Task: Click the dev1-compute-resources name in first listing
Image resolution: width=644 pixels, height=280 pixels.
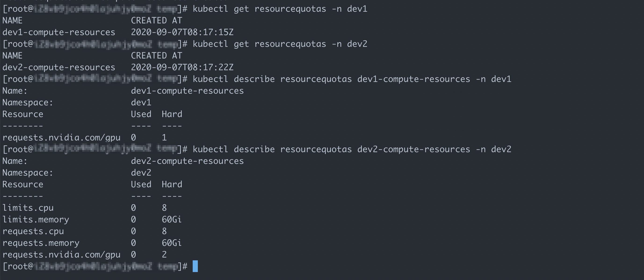Action: [59, 32]
